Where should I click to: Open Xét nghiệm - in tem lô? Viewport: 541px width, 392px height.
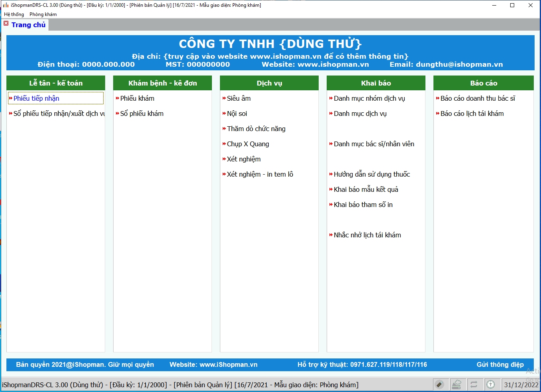click(260, 174)
